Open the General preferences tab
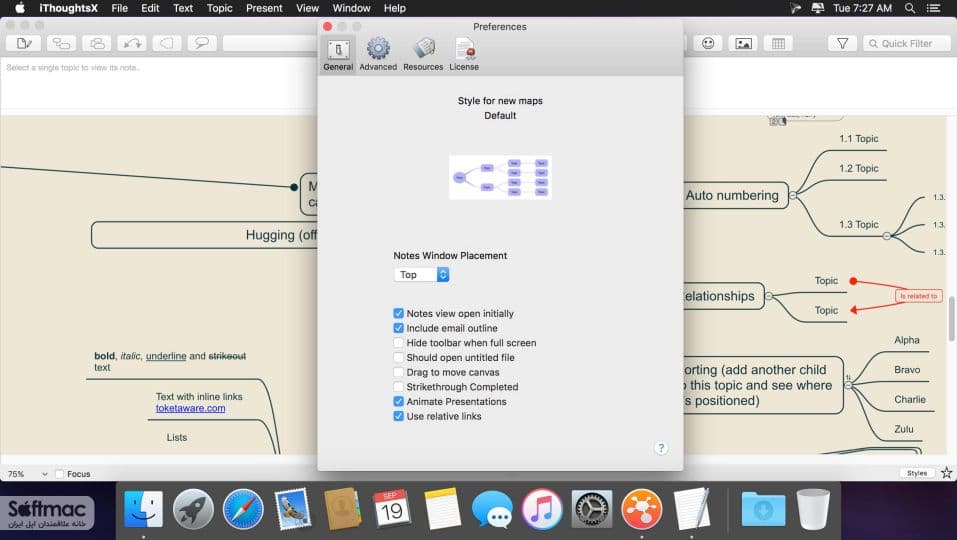The image size is (957, 540). (x=338, y=55)
